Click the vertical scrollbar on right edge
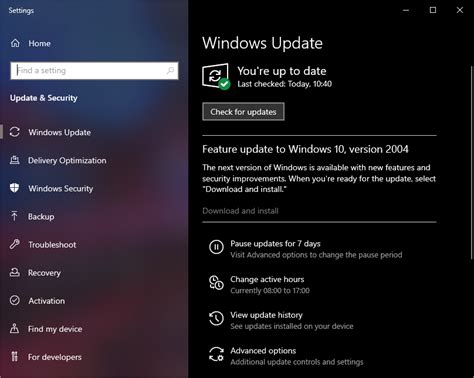This screenshot has width=474, height=378. coord(471,162)
